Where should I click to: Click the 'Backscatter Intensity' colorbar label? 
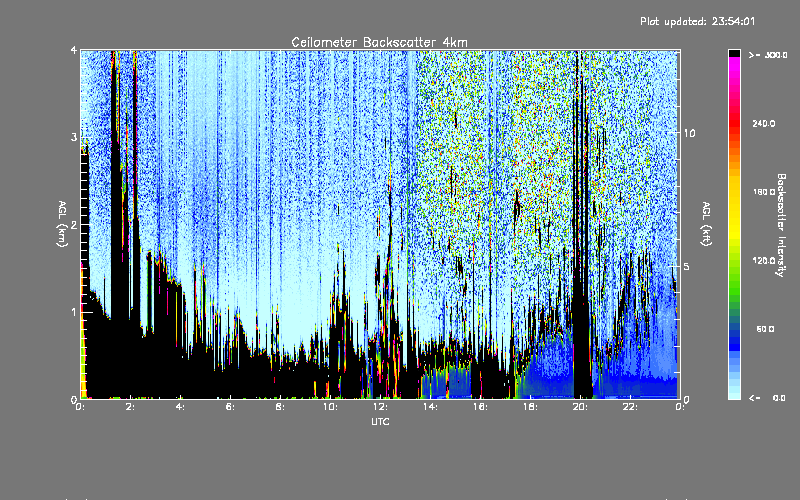[781, 225]
